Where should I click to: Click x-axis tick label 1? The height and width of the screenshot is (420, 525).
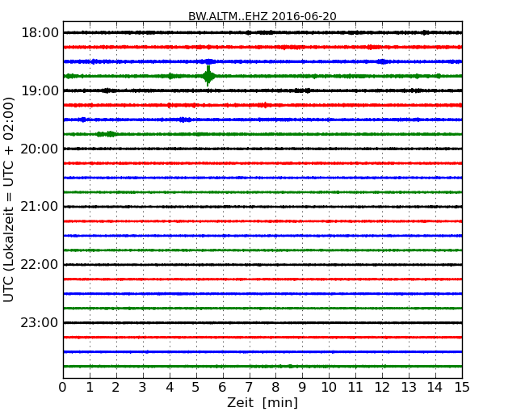point(90,388)
